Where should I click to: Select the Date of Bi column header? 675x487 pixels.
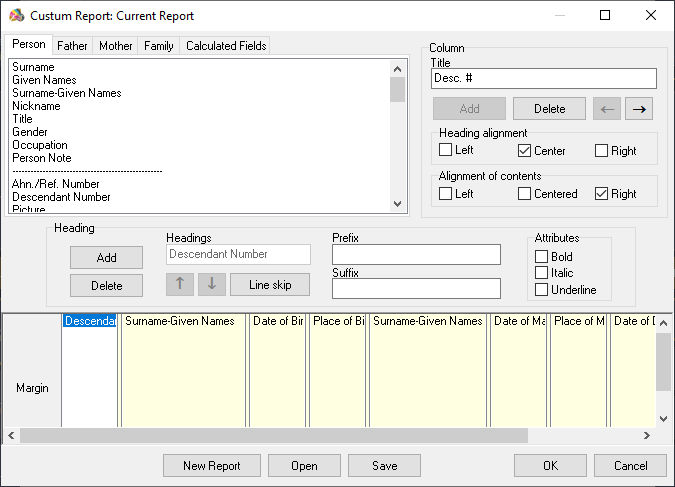tap(278, 321)
